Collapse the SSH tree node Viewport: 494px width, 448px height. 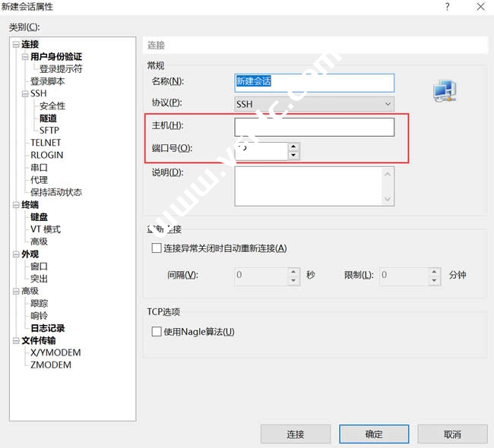click(x=25, y=94)
